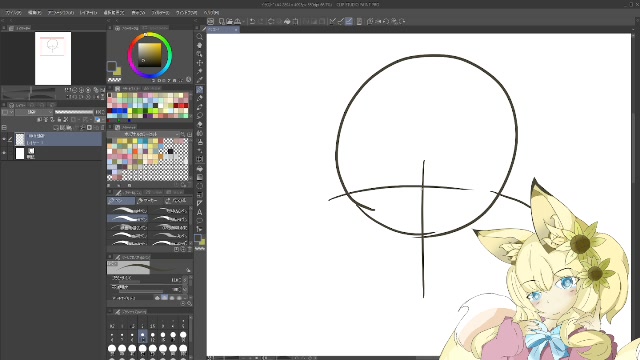Toggle lock transparent pixels
This screenshot has width=640, height=360.
click(66, 120)
